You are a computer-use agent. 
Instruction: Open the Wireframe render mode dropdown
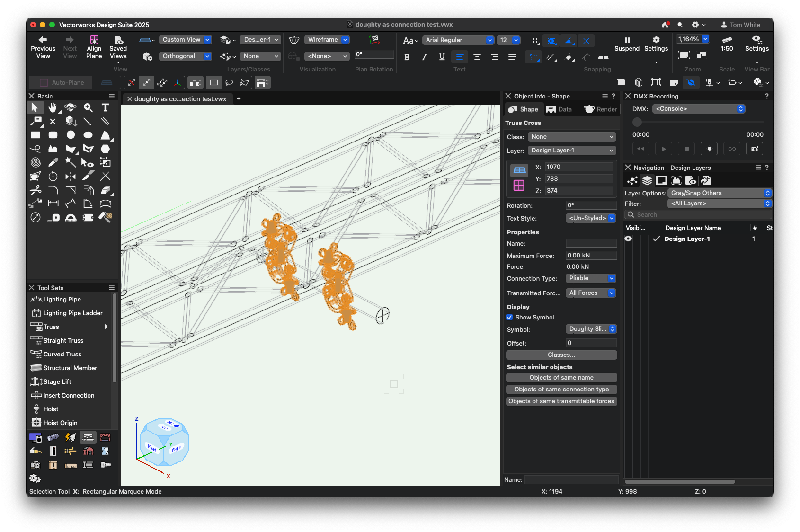tap(327, 40)
